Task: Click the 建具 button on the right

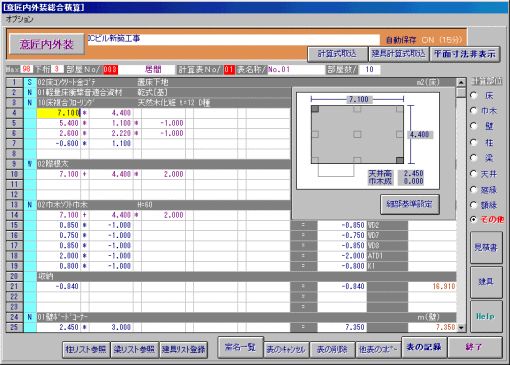Action: [486, 282]
